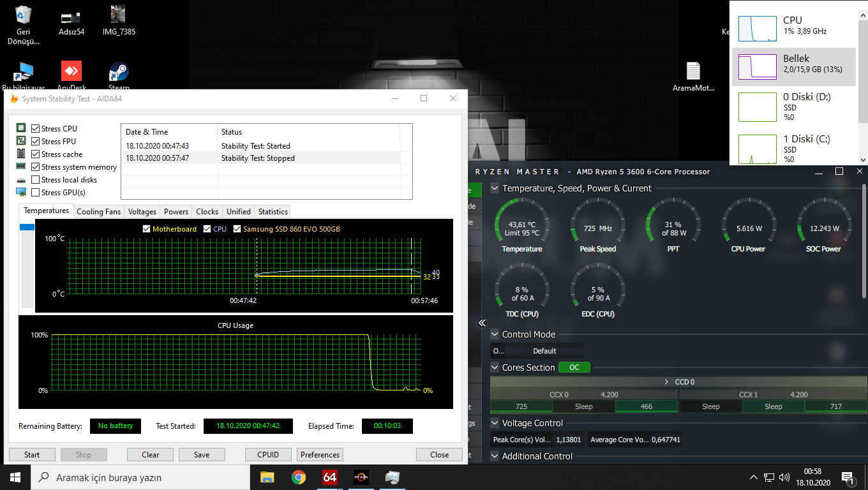This screenshot has height=490, width=868.
Task: Collapse the Control Mode section
Action: click(495, 334)
